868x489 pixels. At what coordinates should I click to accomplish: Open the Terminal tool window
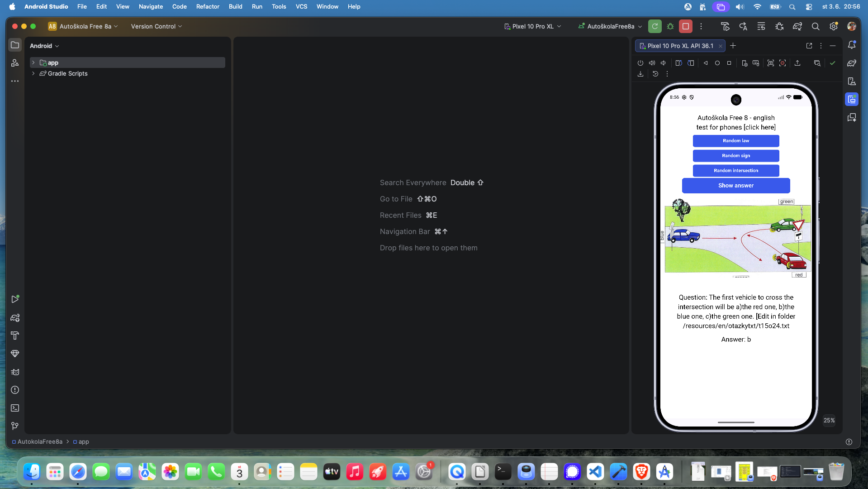click(x=15, y=408)
